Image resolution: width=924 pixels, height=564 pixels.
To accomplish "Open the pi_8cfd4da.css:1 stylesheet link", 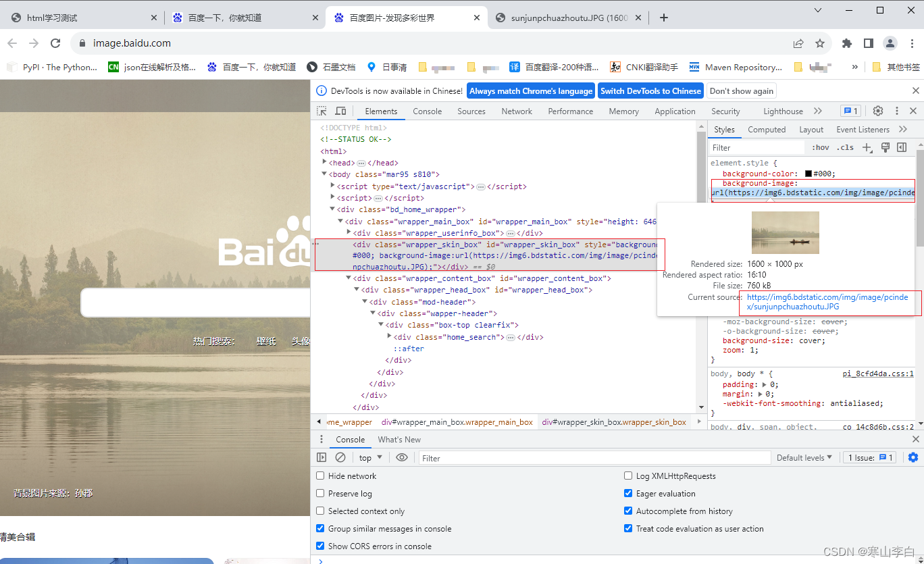I will click(x=878, y=374).
